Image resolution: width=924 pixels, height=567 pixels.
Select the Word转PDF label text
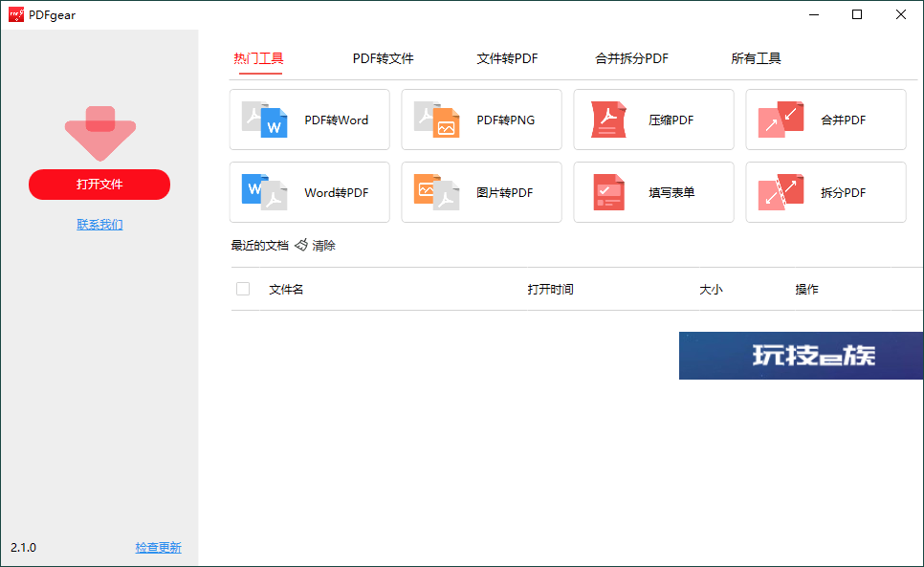click(x=337, y=192)
